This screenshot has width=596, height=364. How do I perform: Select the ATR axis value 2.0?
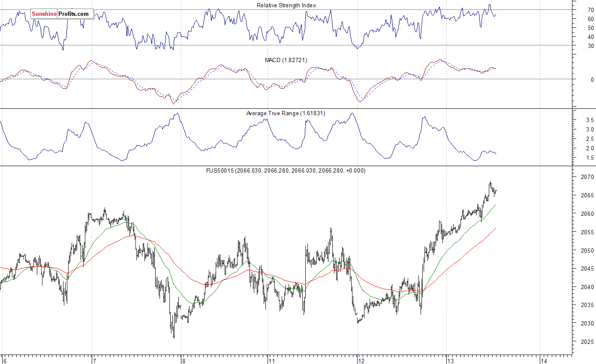(x=590, y=148)
